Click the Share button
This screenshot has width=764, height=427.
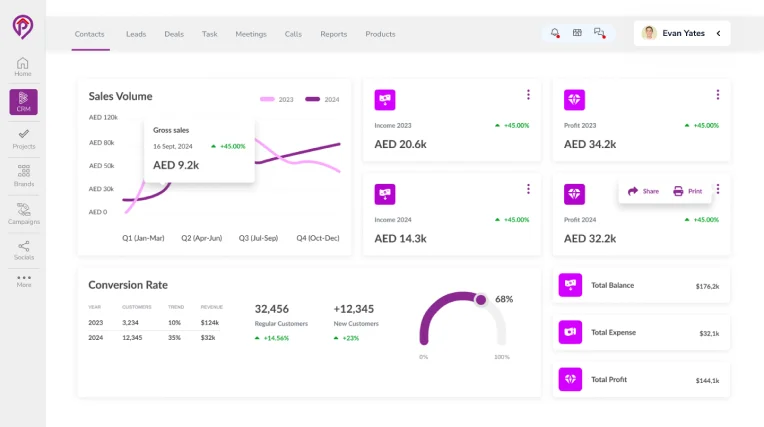[x=643, y=191]
